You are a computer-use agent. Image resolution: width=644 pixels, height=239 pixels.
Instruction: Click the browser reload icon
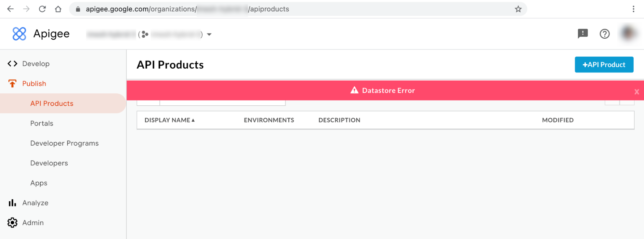[x=42, y=9]
